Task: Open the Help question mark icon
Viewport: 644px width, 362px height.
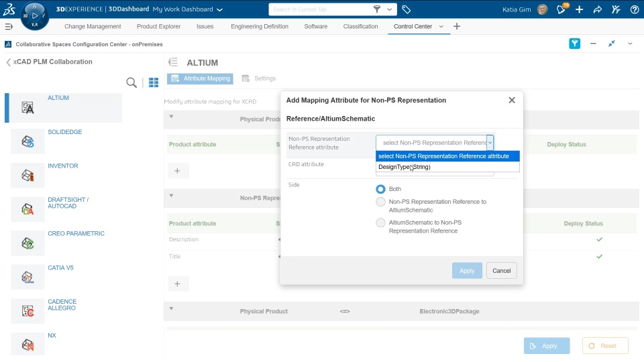Action: 634,9
